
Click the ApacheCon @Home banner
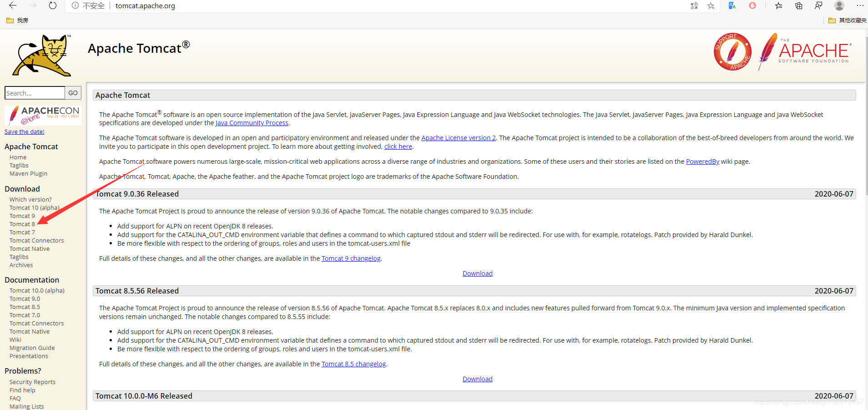[x=43, y=115]
